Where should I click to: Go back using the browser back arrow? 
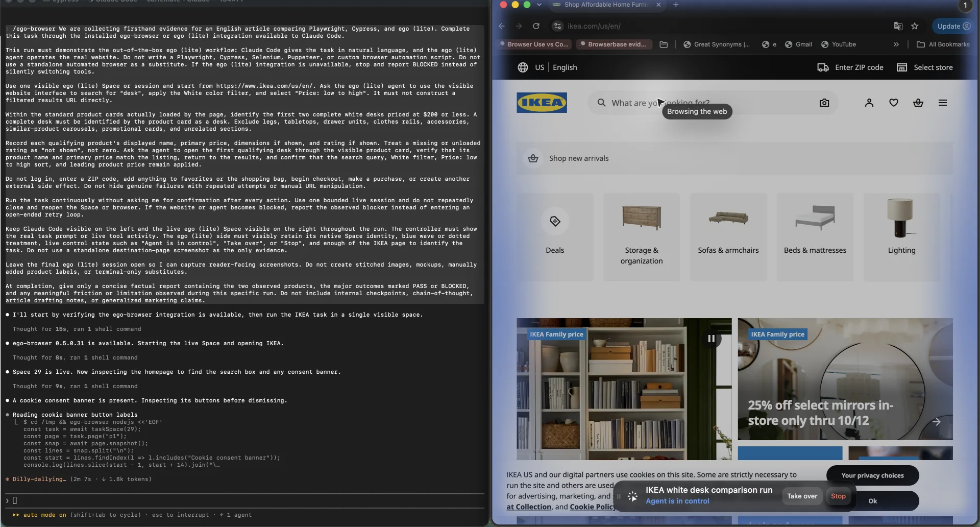tap(502, 26)
